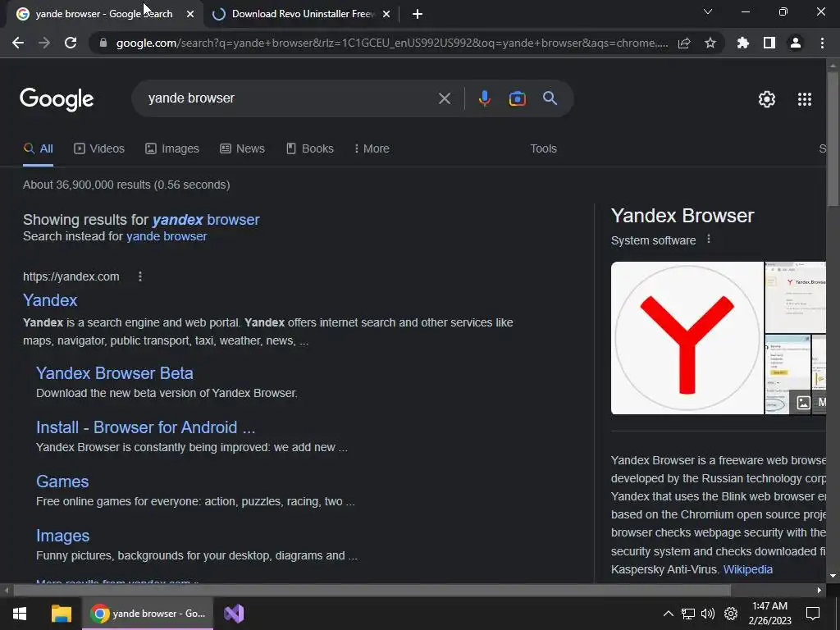Open the large Yandex Y logo image
Viewport: 840px width, 630px height.
687,337
